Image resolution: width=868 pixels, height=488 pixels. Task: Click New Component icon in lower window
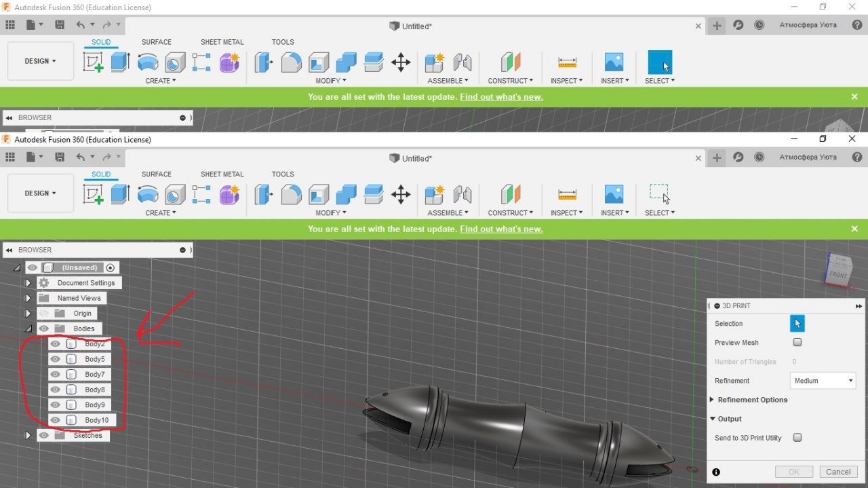(x=434, y=195)
